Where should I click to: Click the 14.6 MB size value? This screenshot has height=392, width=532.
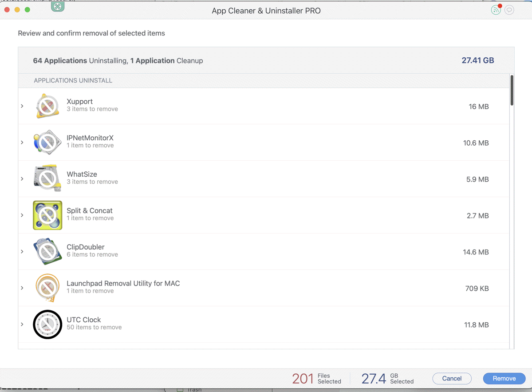[x=476, y=252]
